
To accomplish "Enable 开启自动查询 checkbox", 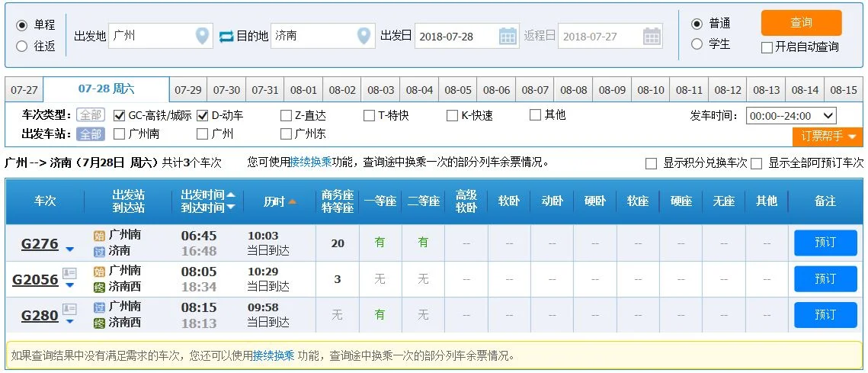I will (x=767, y=47).
